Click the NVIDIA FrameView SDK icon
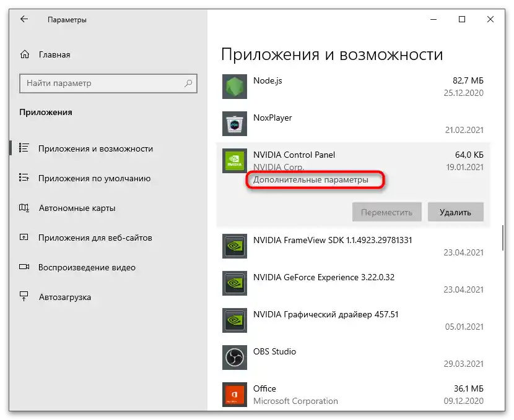The height and width of the screenshot is (420, 514). point(234,246)
